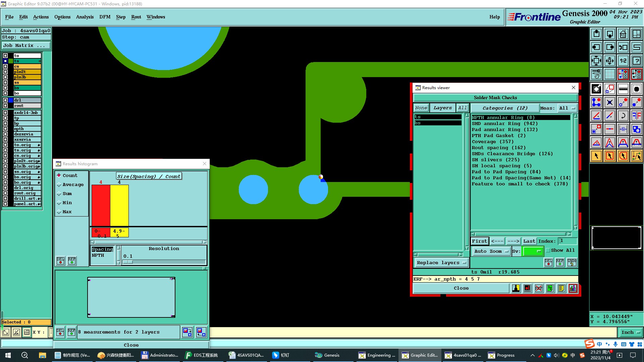Click the crossed-out REF icon
The width and height of the screenshot is (644, 362).
click(x=539, y=288)
